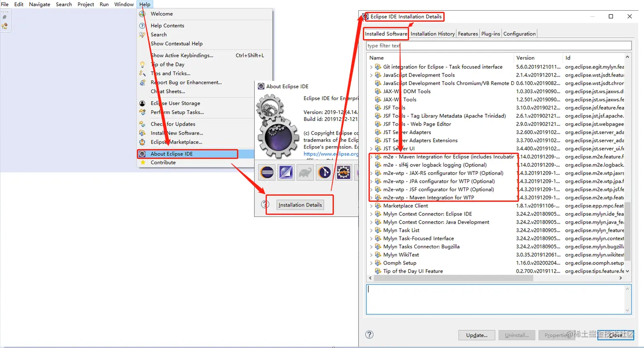Click the help icon in About Eclipse IDE dialog
The width and height of the screenshot is (644, 348).
265,204
